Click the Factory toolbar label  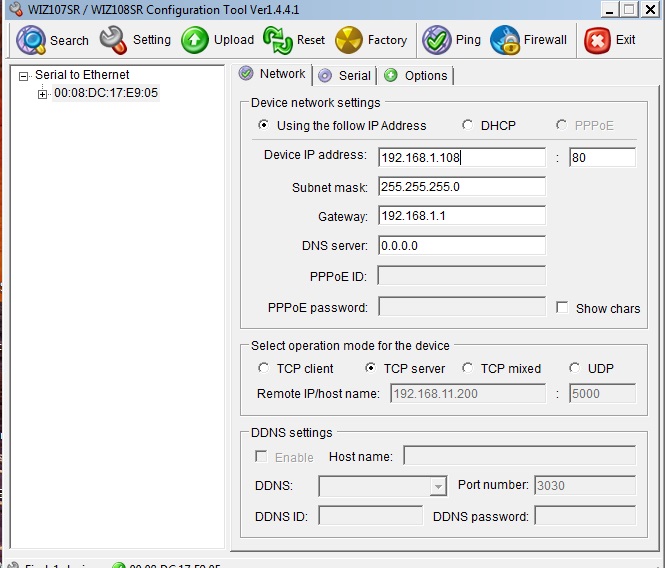[387, 40]
